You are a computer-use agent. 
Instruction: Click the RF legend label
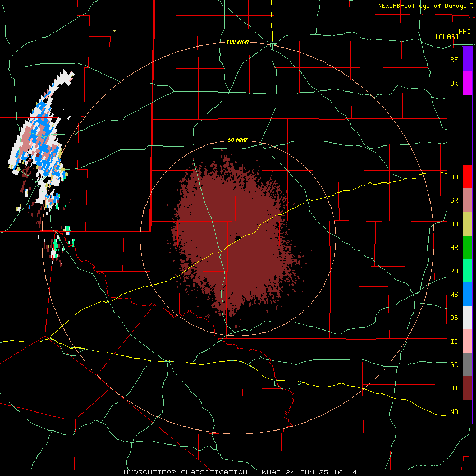coord(454,59)
